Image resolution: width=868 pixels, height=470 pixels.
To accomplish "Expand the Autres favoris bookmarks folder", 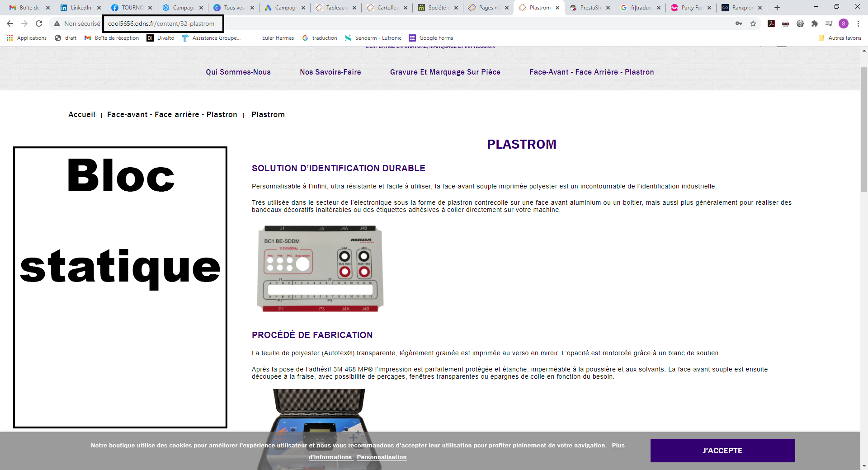I will point(840,38).
